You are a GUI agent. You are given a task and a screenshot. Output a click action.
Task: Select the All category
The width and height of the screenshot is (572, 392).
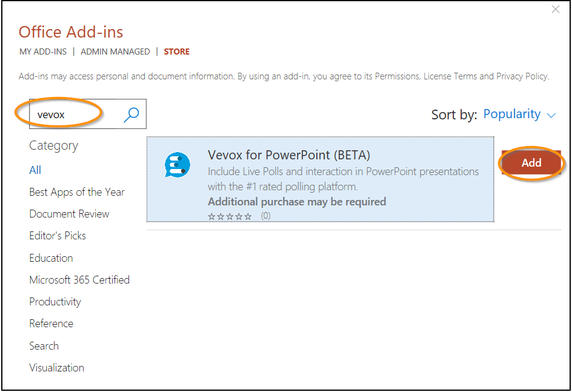point(35,170)
